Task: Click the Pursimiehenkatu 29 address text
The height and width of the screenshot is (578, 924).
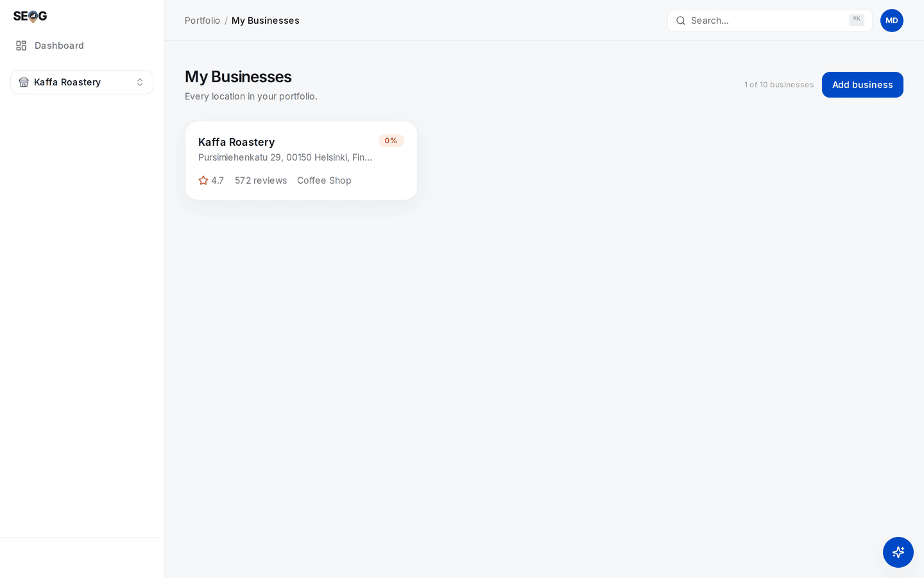Action: [x=285, y=157]
